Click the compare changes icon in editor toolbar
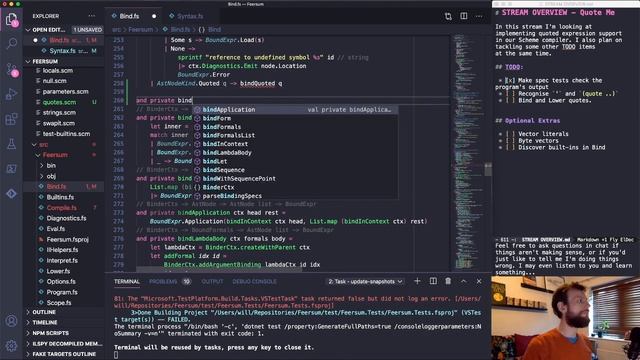The height and width of the screenshot is (360, 640). 448,16
